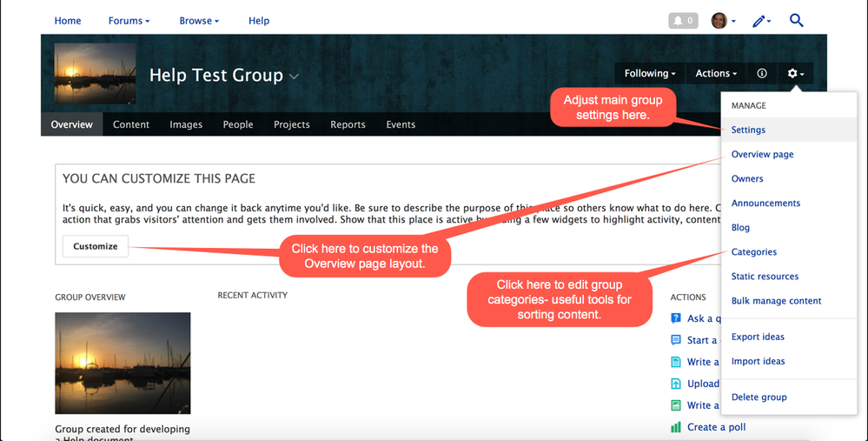
Task: Expand the Forums menu
Action: pos(129,21)
